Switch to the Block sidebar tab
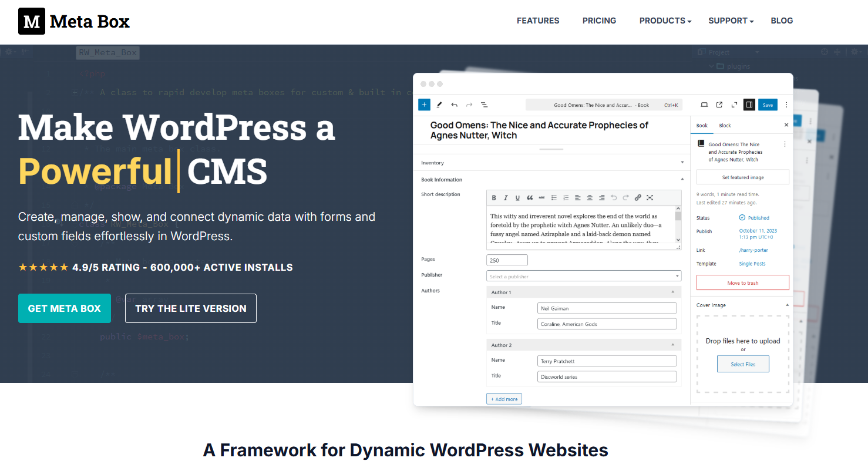 point(725,126)
